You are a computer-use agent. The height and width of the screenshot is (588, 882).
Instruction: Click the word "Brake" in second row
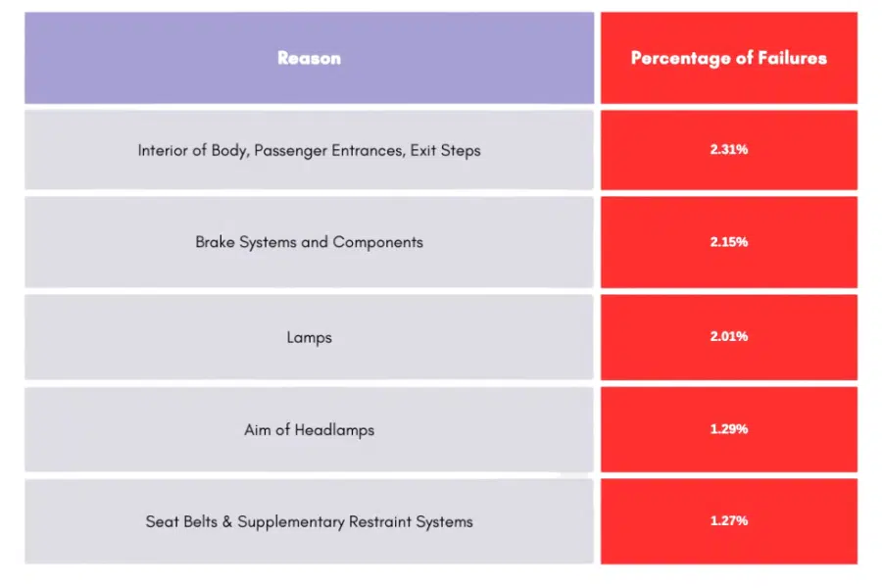[217, 241]
